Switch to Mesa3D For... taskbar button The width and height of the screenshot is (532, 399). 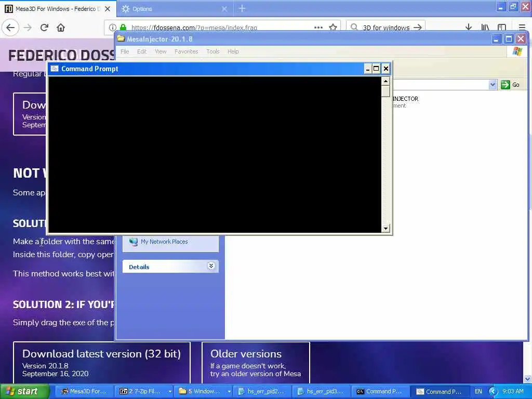(x=84, y=392)
